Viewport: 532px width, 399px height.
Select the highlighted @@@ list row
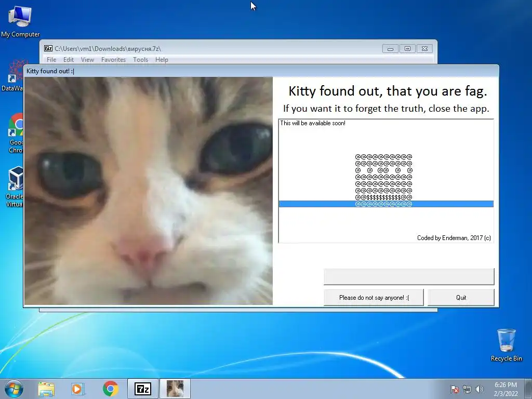pyautogui.click(x=386, y=204)
